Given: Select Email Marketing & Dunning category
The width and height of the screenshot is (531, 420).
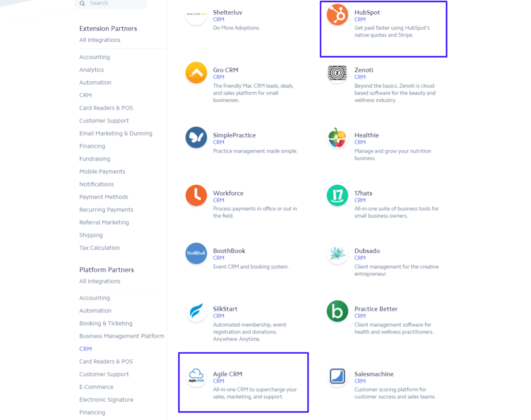Looking at the screenshot, I should coord(116,134).
